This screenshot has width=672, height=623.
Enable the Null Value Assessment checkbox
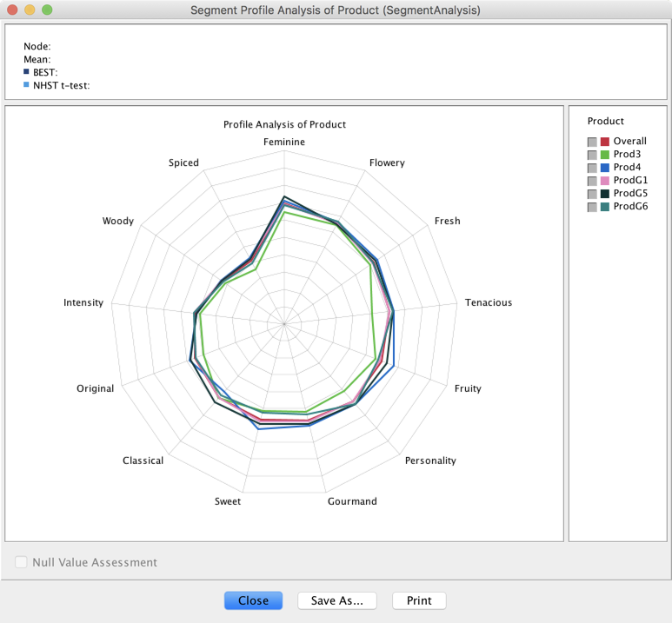(21, 562)
